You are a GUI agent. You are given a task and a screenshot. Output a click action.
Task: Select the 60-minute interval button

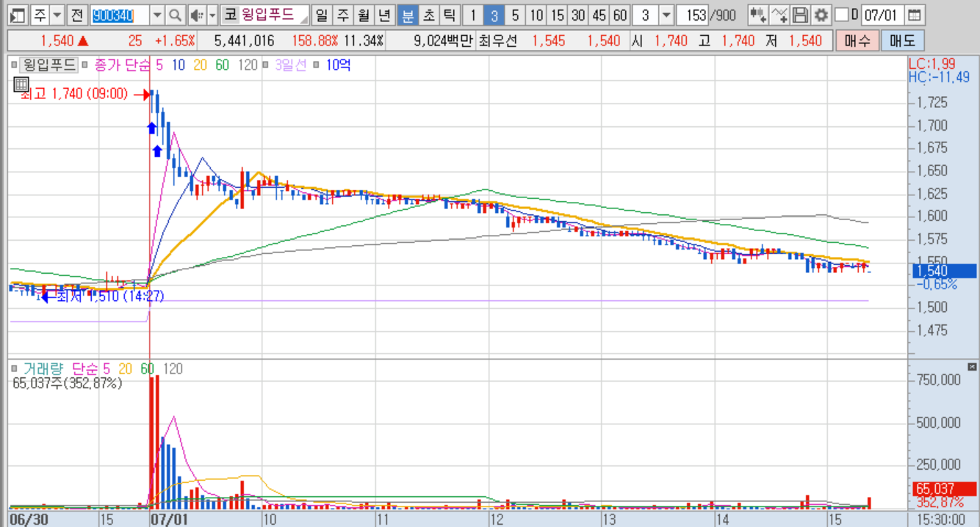pyautogui.click(x=621, y=15)
